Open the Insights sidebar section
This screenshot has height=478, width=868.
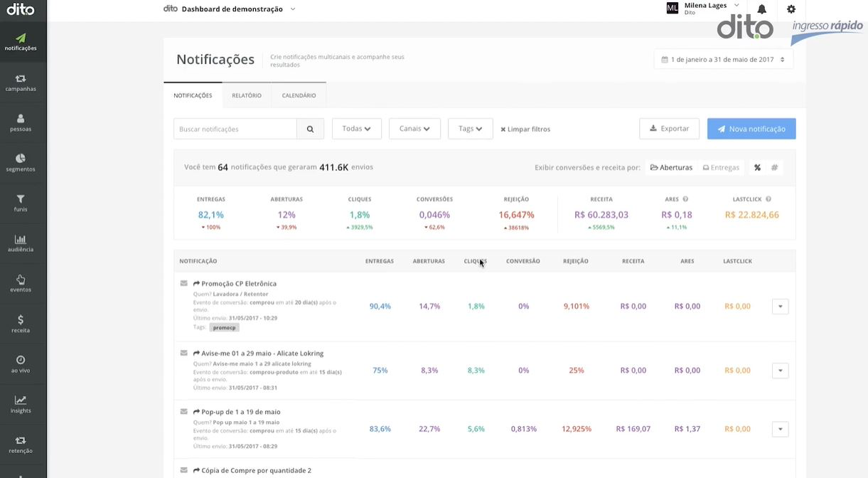pos(21,405)
